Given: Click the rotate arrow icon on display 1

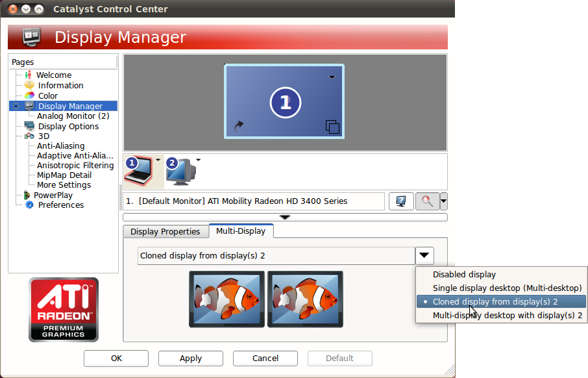Looking at the screenshot, I should pyautogui.click(x=238, y=126).
